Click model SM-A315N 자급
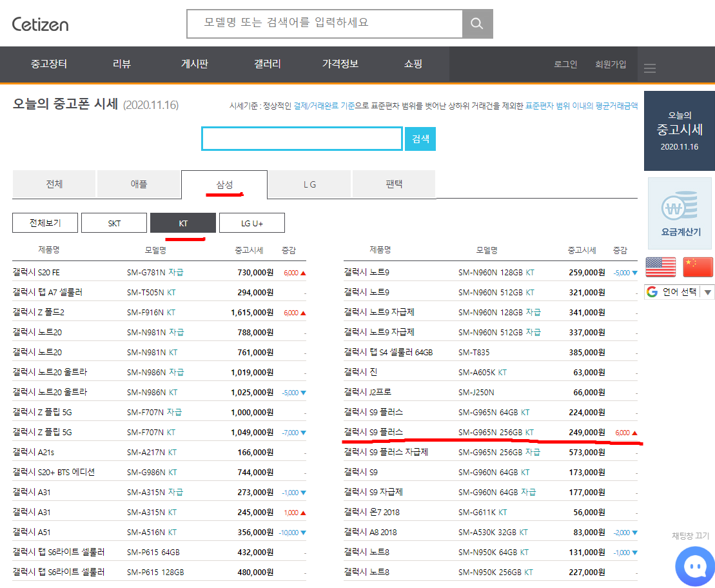Screen dimensions: 715x588 click(x=155, y=492)
